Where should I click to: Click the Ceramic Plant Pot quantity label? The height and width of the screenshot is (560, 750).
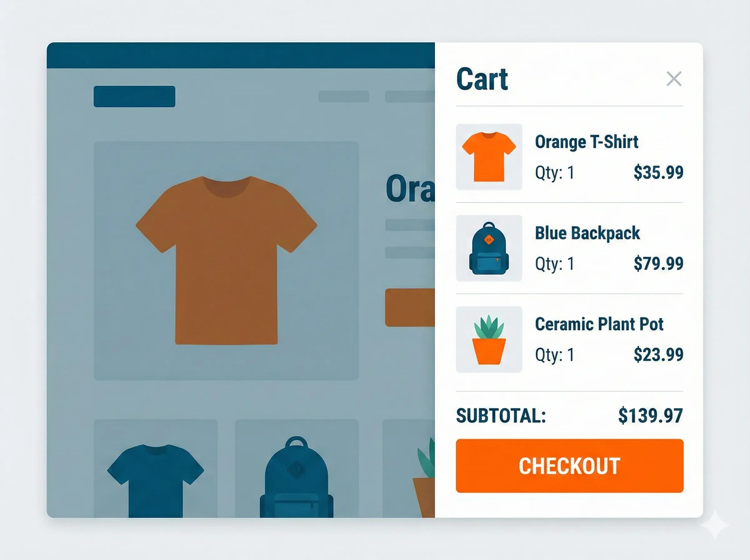(x=554, y=355)
